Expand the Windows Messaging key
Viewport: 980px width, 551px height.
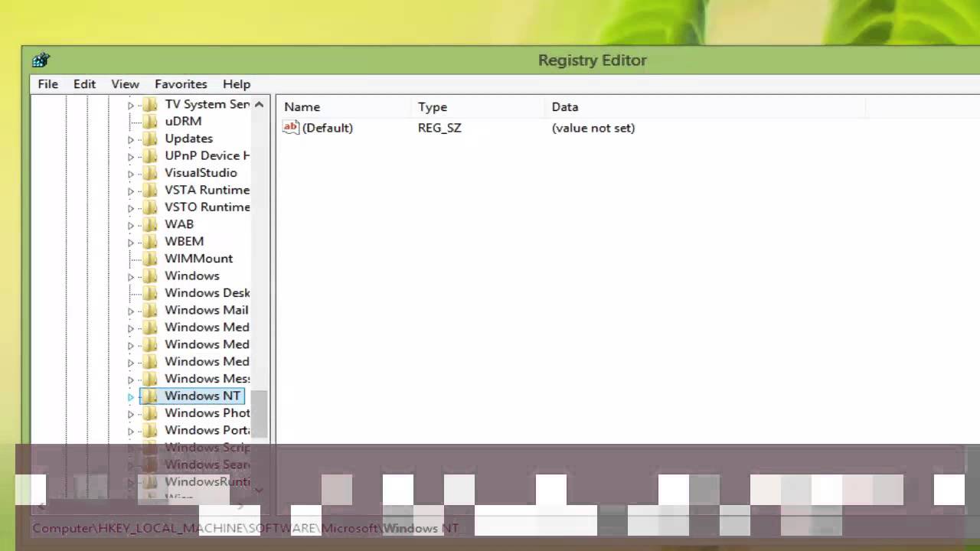tap(130, 380)
